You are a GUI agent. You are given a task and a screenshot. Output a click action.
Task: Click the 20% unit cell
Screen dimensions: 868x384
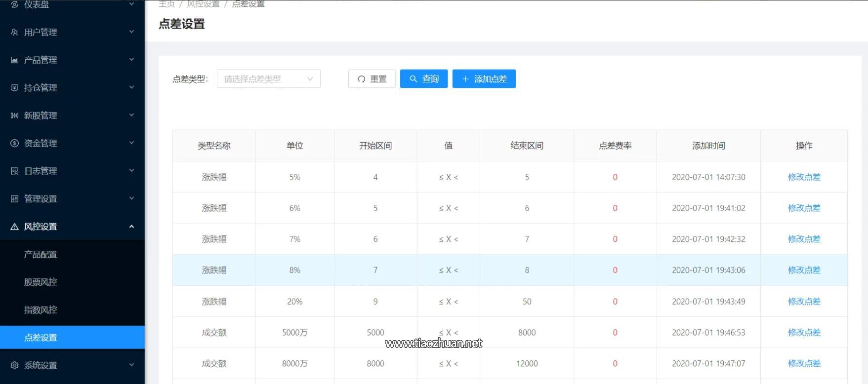pos(295,302)
